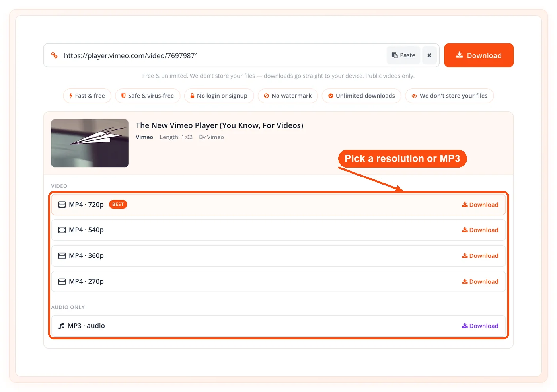Download the MP4 270p version
This screenshot has height=392, width=557.
click(x=480, y=281)
